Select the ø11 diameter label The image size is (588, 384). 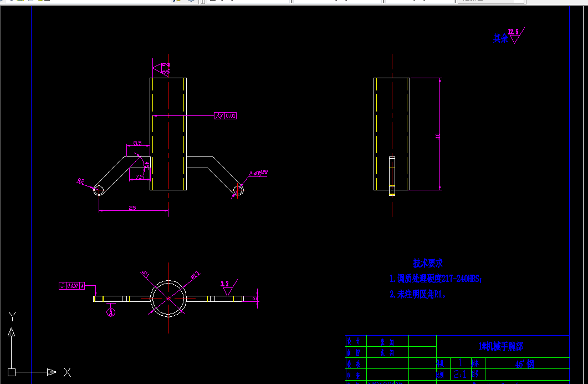[x=145, y=274]
